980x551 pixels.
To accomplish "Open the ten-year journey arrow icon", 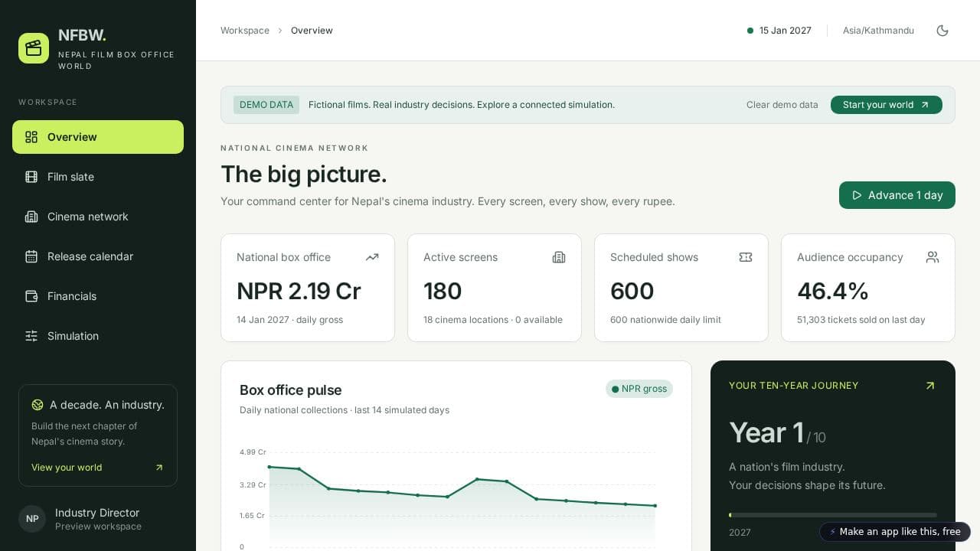I will 930,386.
